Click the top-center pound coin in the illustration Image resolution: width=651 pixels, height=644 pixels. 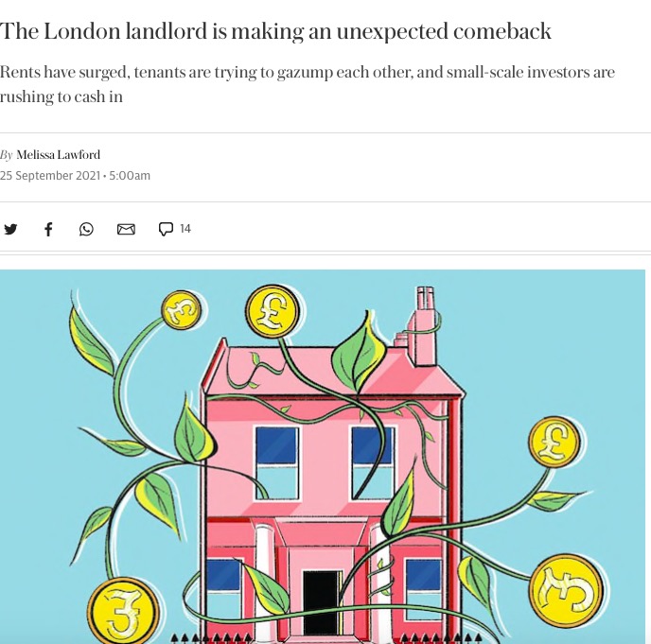tap(273, 311)
